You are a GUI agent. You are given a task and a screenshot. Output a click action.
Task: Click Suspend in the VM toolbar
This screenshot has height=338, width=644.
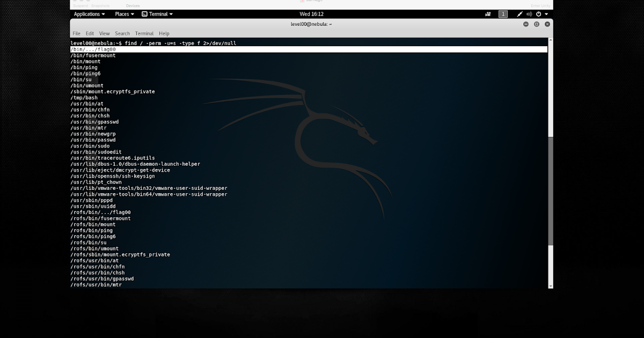pyautogui.click(x=82, y=5)
